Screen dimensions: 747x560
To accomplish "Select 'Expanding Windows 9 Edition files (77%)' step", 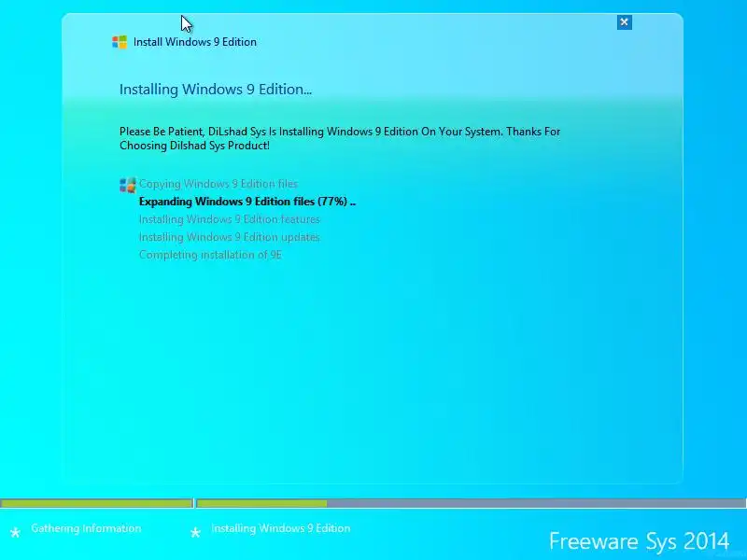I will 247,202.
